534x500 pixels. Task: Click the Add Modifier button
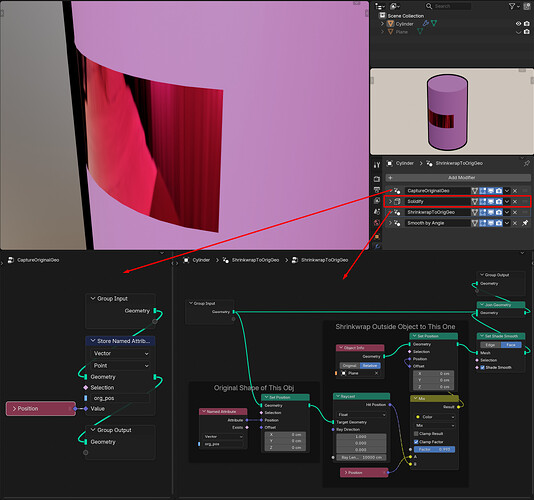(x=458, y=177)
